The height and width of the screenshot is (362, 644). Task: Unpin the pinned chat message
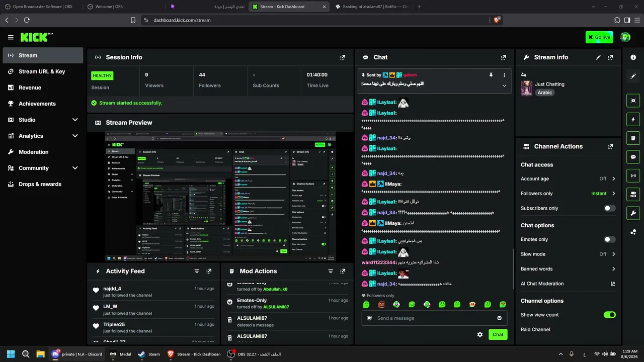(491, 75)
